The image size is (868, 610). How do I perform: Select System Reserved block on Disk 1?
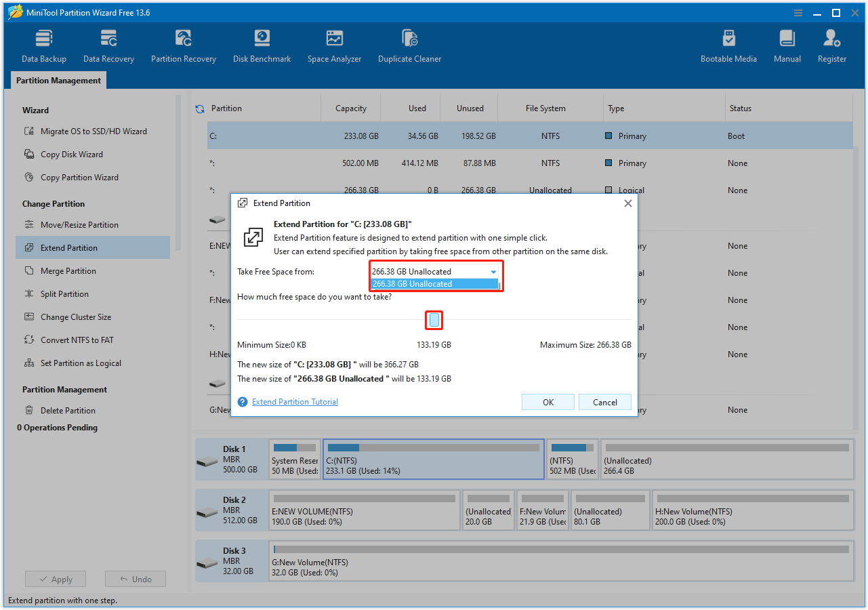tap(295, 460)
